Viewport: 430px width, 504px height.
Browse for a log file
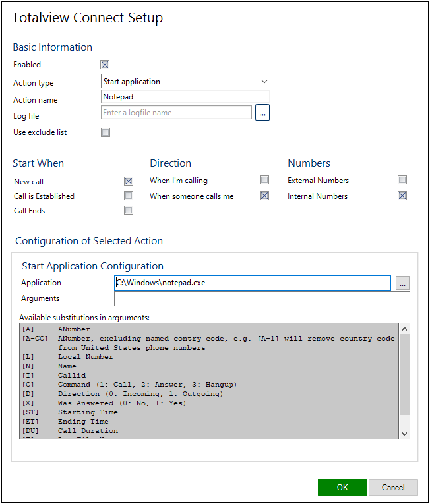[262, 113]
